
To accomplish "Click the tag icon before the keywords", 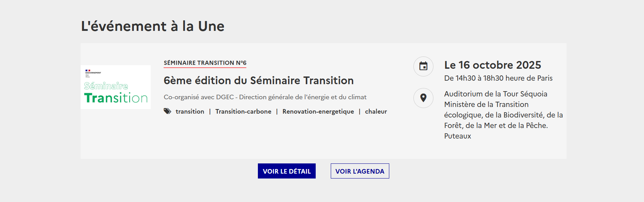I will click(x=167, y=112).
